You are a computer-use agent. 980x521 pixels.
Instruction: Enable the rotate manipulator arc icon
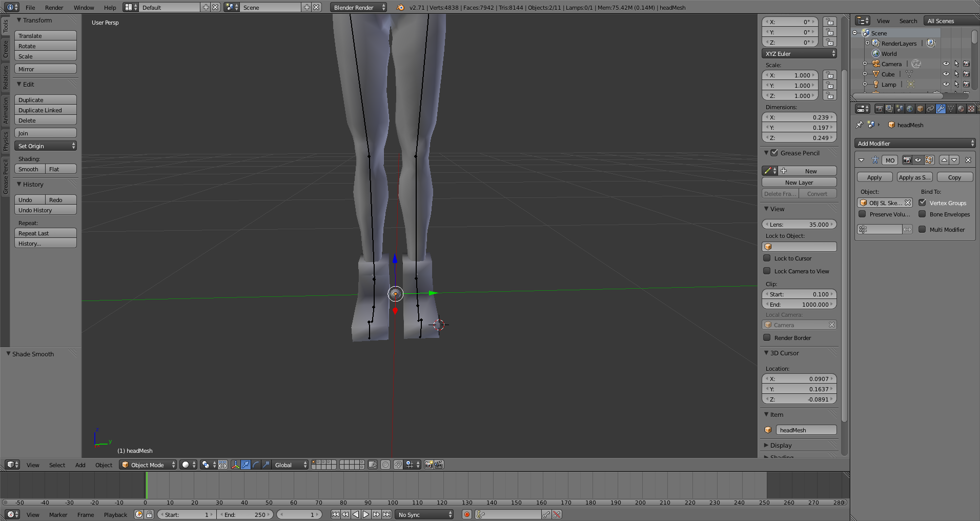tap(256, 465)
